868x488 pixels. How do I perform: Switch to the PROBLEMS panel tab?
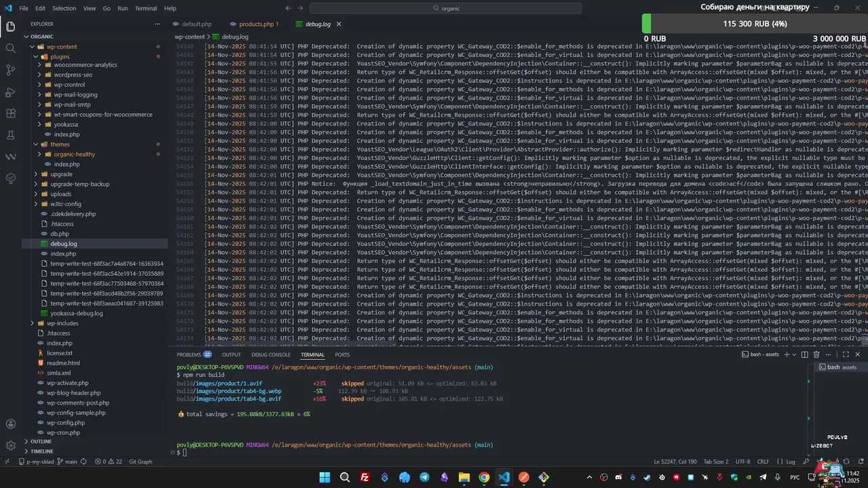(194, 354)
